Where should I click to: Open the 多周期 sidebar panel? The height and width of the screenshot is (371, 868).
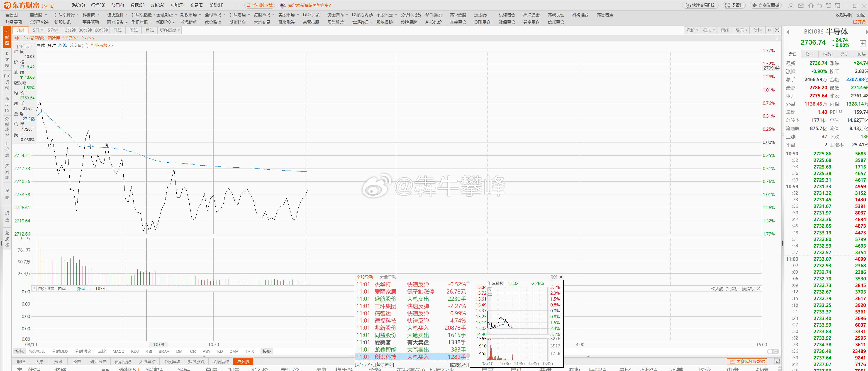pos(7,172)
